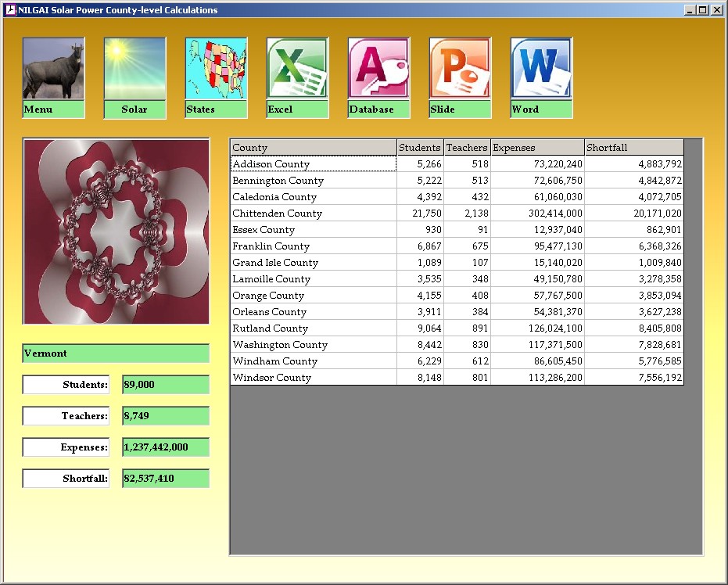Open the Solar sun icon
Image resolution: width=728 pixels, height=585 pixels.
[x=134, y=69]
